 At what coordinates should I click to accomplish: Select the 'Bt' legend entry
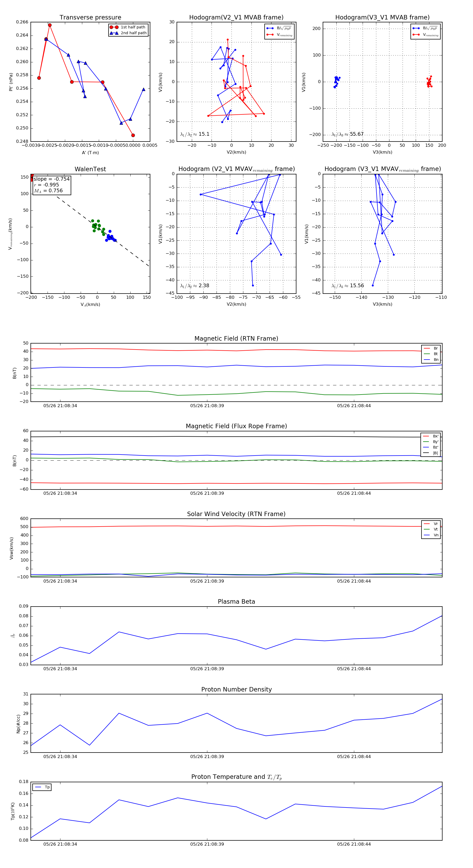(431, 354)
